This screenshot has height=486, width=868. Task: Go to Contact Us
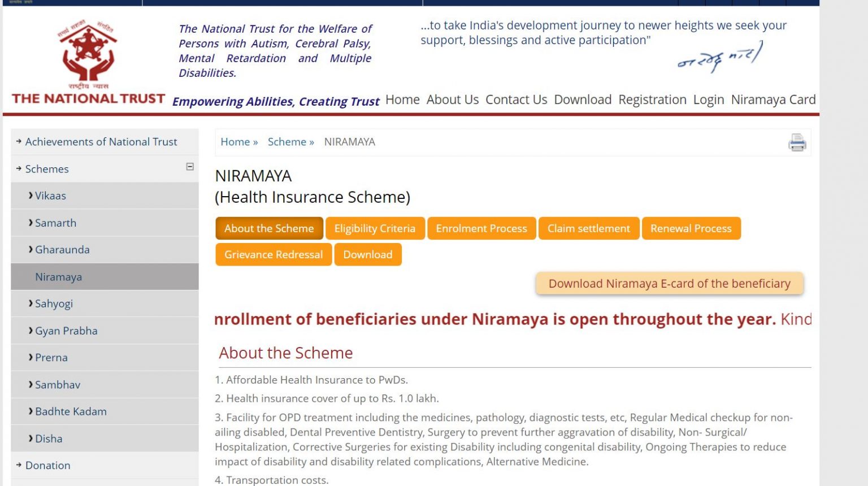click(516, 99)
